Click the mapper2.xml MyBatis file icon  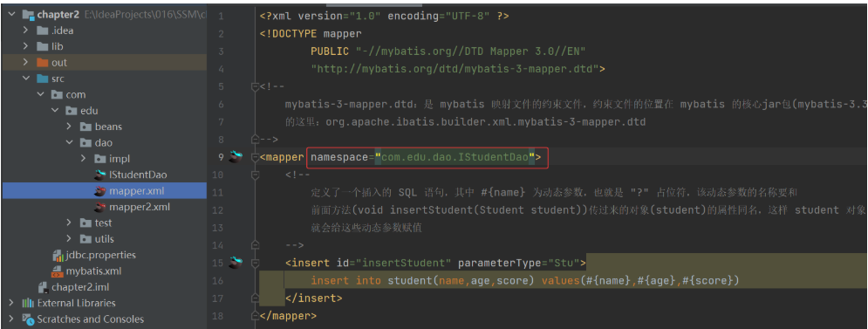(99, 207)
